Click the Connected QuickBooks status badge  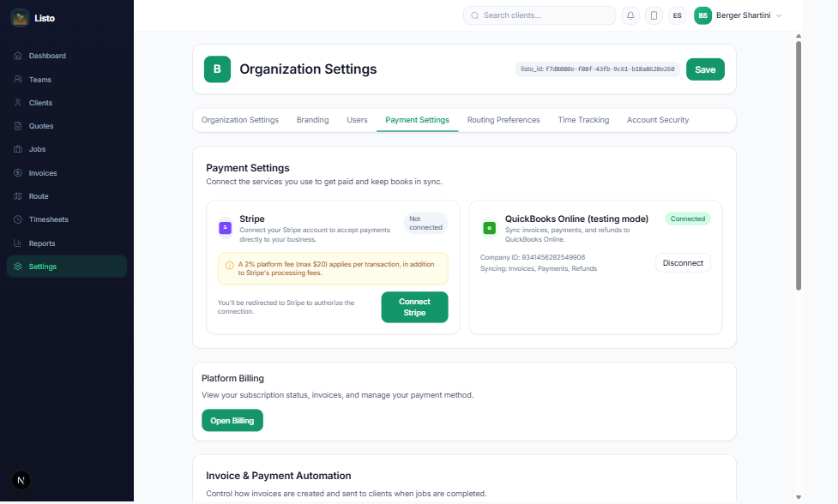coord(688,219)
